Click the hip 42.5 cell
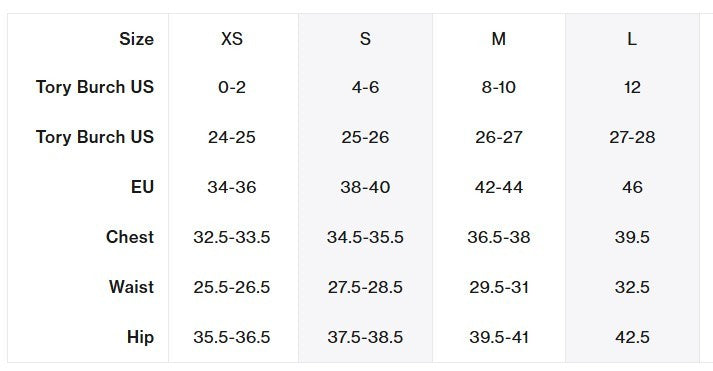The height and width of the screenshot is (371, 713). [x=632, y=337]
